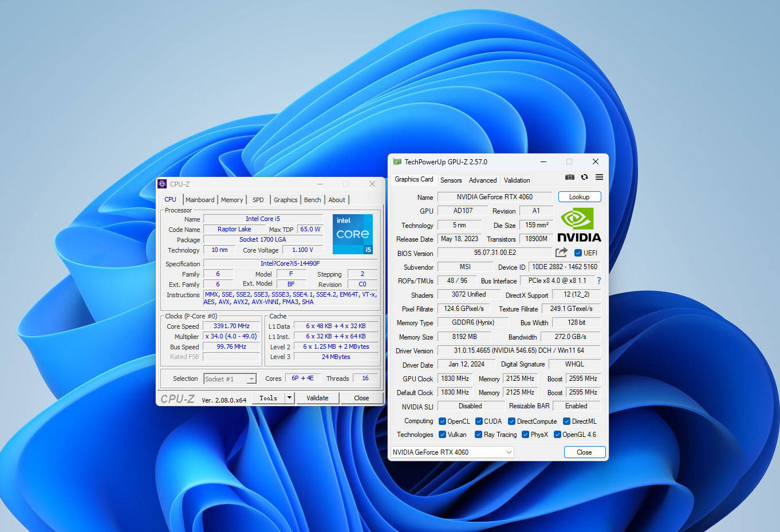Click the Intel Core i5 logo

tap(353, 234)
